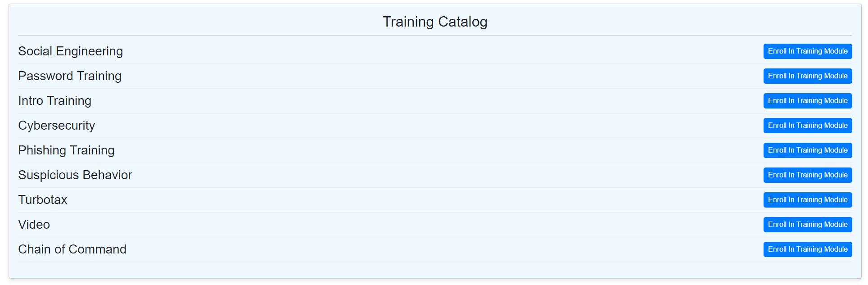Screen dimensions: 868x285
Task: Enroll in the Video training module
Action: coord(808,225)
